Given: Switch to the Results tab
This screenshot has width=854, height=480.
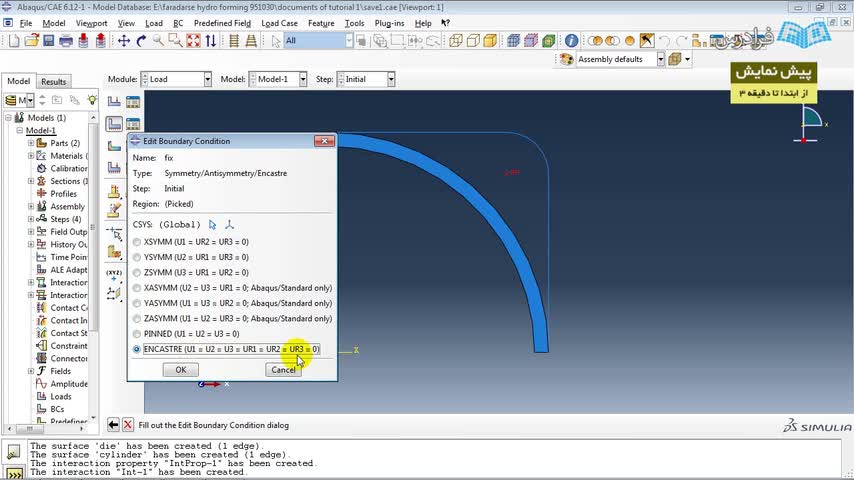Looking at the screenshot, I should pyautogui.click(x=53, y=82).
